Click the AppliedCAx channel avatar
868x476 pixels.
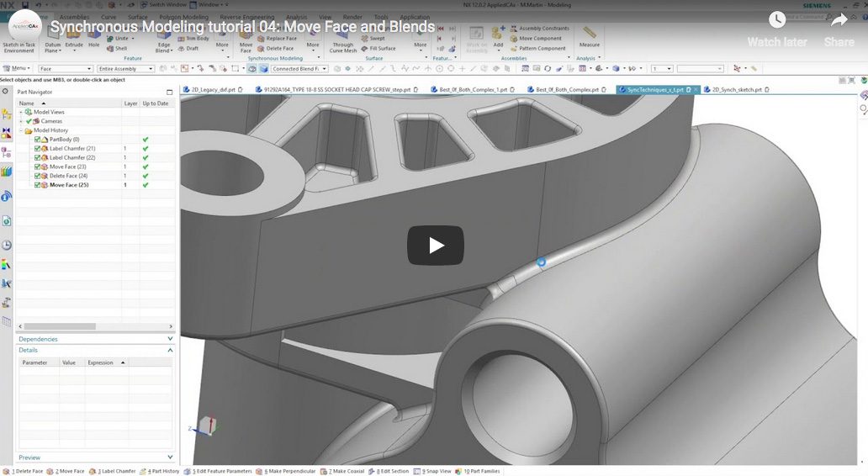coord(25,25)
